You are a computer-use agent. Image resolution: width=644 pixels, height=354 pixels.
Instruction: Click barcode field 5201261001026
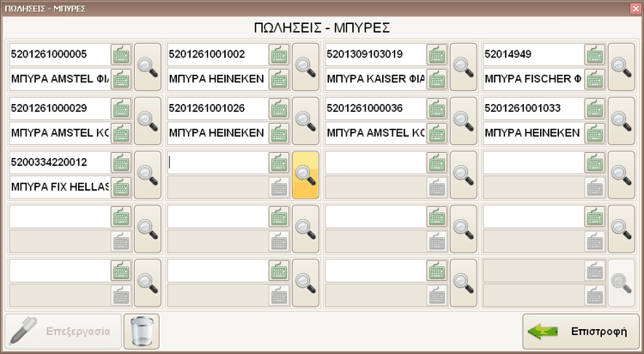tap(218, 108)
